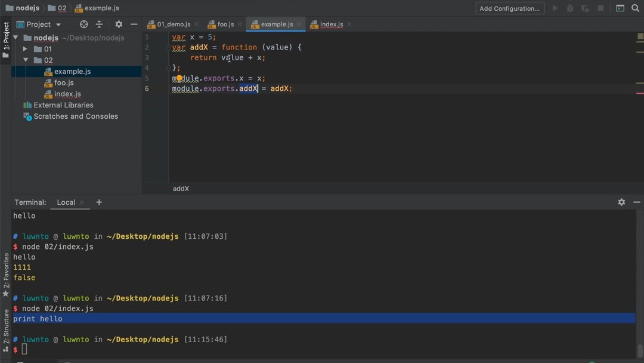
Task: Click the Search Everywhere magnifier icon
Action: [x=635, y=8]
